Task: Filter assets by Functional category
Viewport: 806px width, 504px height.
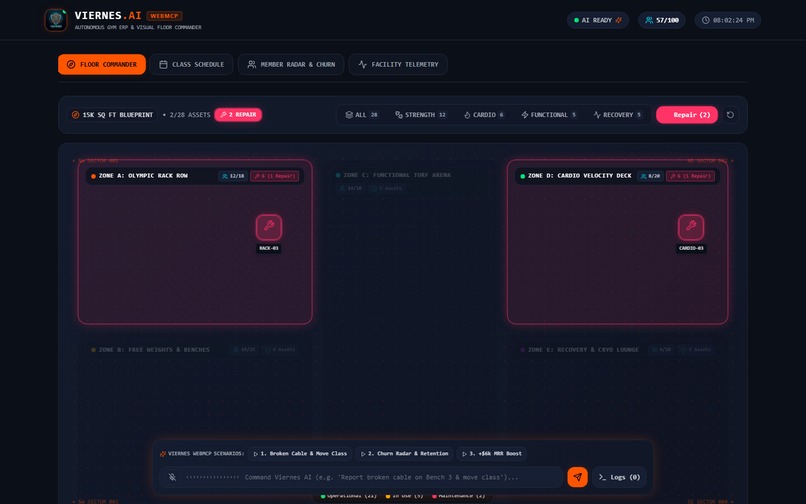Action: [x=548, y=115]
